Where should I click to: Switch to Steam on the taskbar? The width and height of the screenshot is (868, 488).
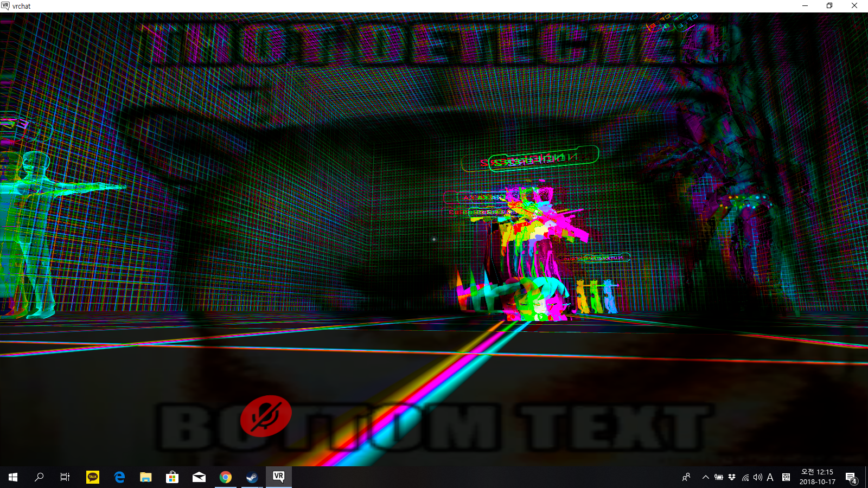click(252, 477)
